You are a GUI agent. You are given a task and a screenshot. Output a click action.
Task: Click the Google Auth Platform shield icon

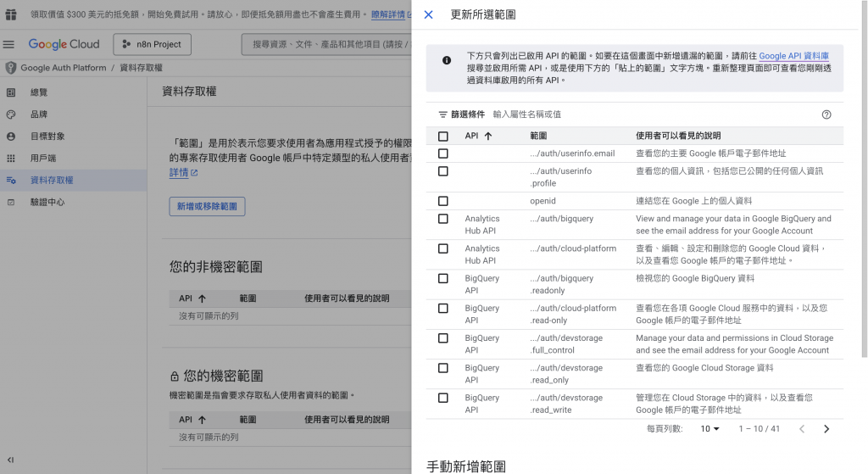(x=10, y=68)
